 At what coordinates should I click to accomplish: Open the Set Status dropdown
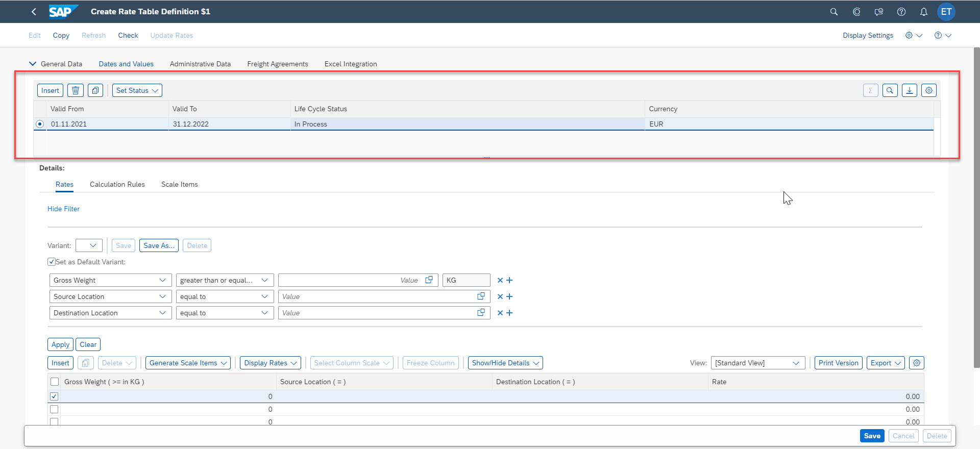tap(137, 90)
